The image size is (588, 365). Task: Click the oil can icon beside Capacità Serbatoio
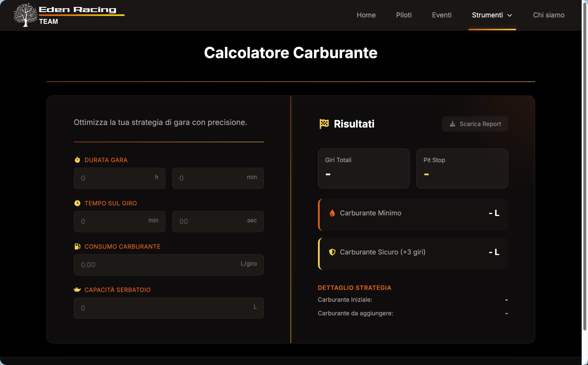pyautogui.click(x=77, y=290)
